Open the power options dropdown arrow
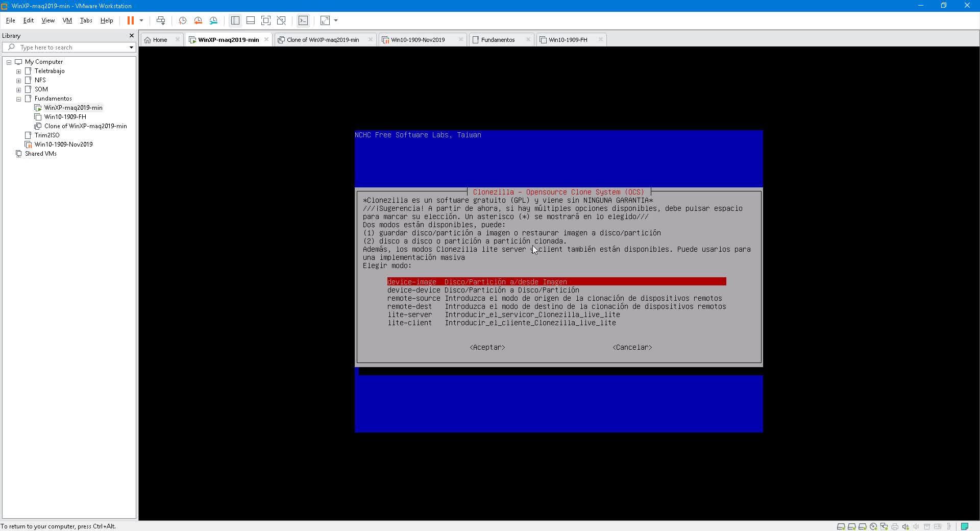The height and width of the screenshot is (531, 980). point(141,20)
